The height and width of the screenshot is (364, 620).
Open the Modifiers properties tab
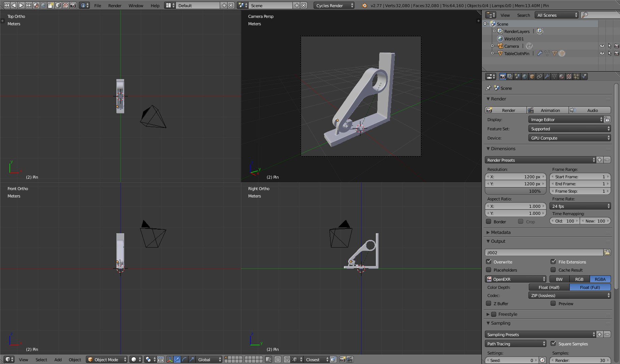547,77
